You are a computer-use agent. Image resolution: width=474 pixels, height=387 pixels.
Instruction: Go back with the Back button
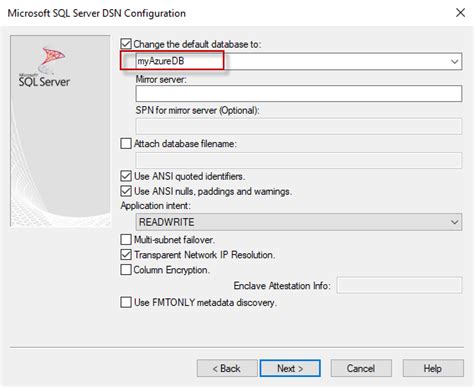click(227, 368)
